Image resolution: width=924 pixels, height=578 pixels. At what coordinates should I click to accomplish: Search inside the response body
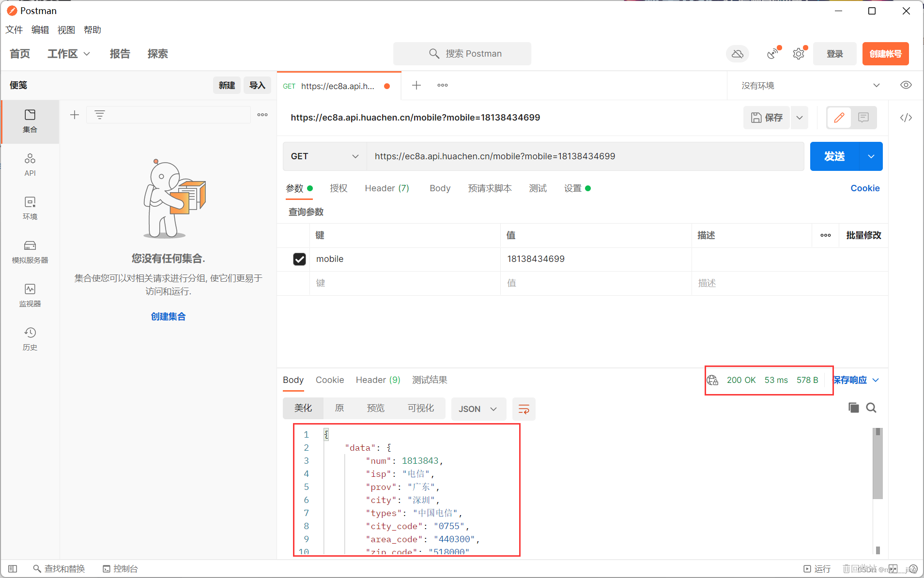871,408
